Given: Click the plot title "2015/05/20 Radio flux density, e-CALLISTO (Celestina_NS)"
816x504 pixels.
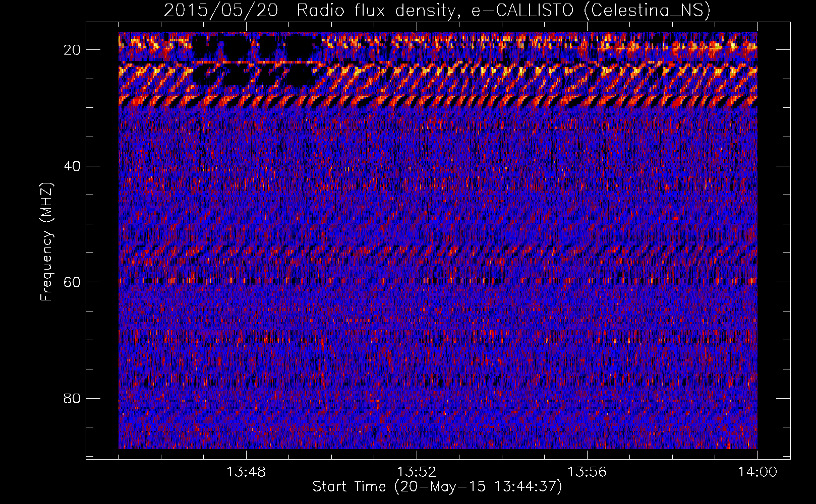Looking at the screenshot, I should click(437, 11).
